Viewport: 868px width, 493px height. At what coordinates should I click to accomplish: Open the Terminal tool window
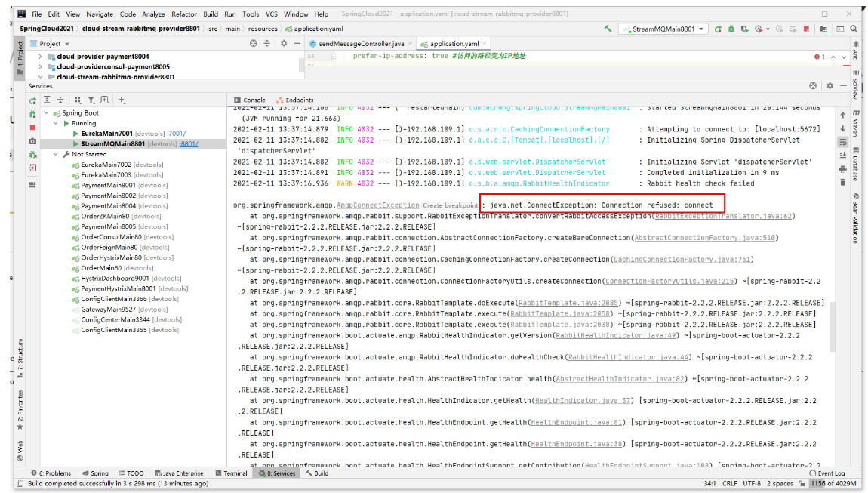point(232,473)
